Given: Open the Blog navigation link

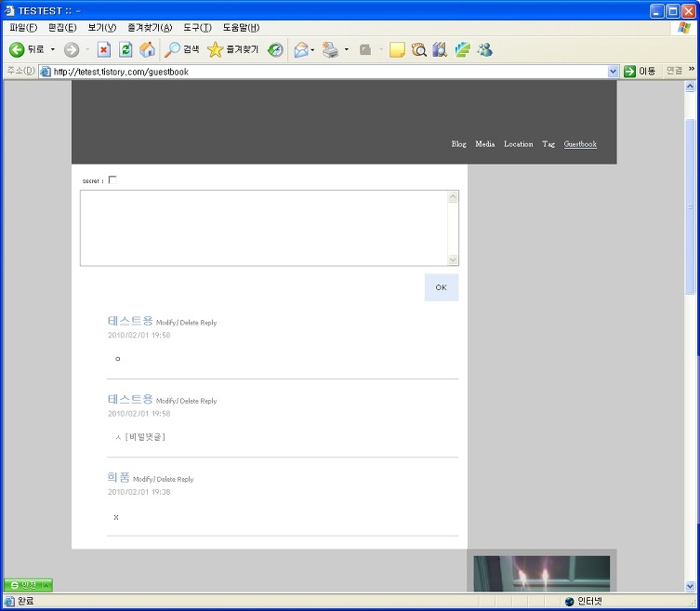Looking at the screenshot, I should 458,144.
